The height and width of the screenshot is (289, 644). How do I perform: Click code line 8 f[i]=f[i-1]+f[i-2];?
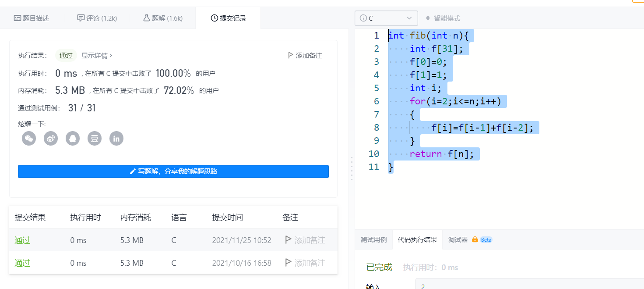tap(482, 128)
